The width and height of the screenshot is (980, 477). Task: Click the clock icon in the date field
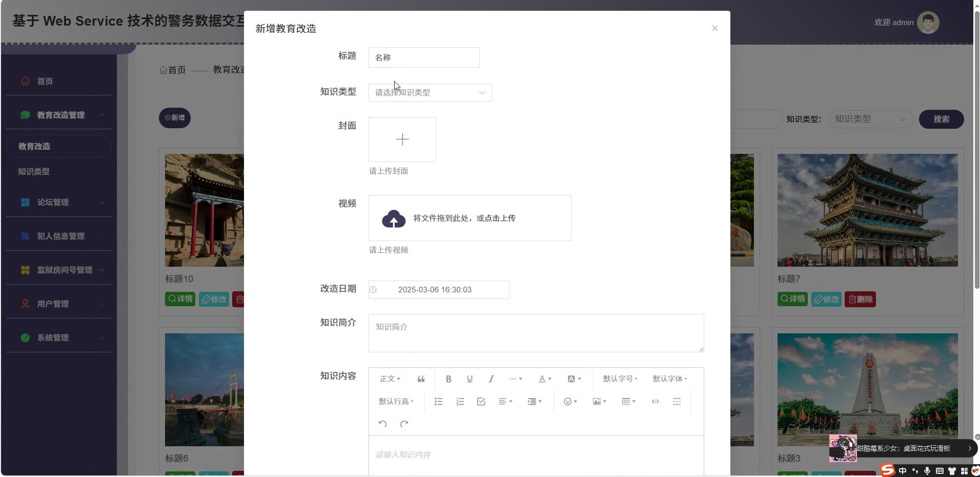[x=373, y=290]
